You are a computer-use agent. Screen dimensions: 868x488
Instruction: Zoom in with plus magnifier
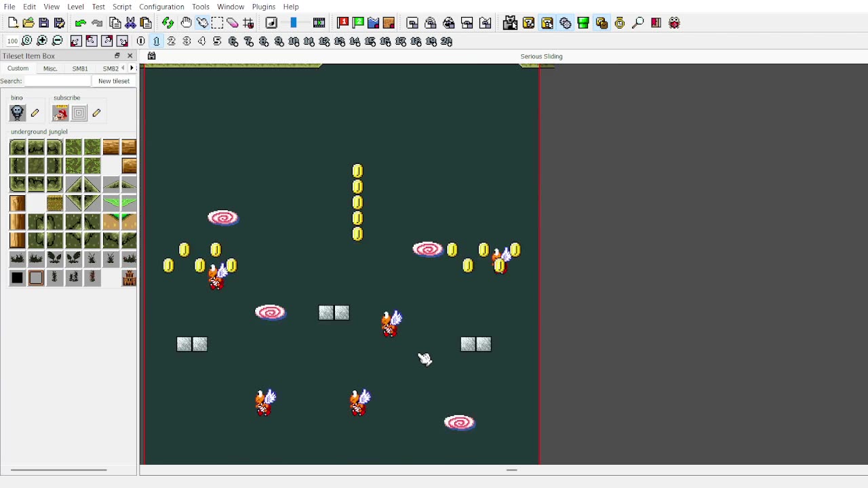point(42,41)
